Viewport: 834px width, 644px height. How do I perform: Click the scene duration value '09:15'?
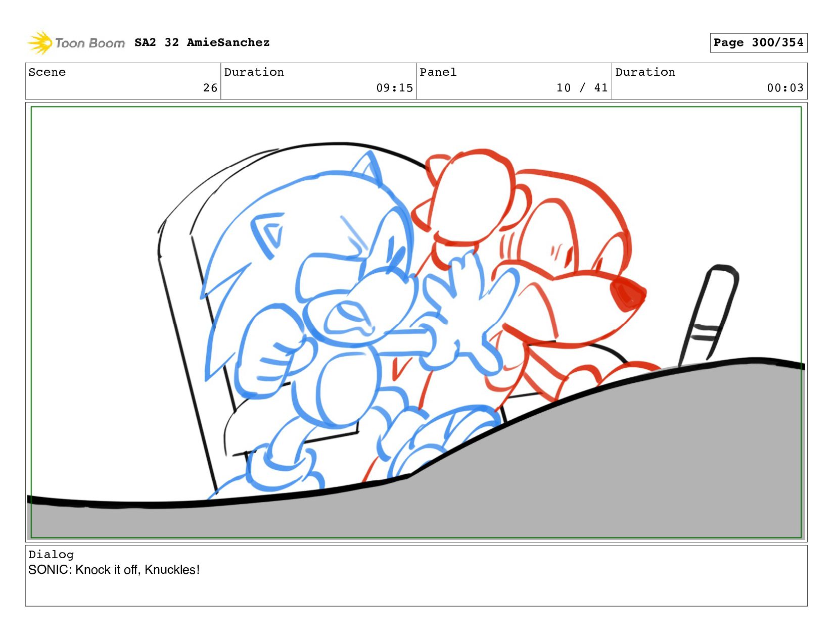point(394,88)
